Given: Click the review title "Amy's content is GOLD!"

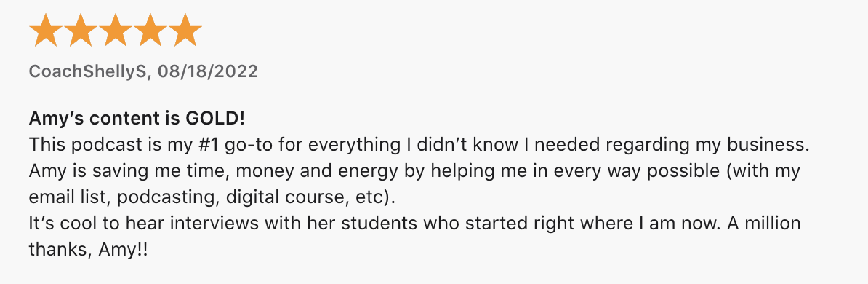Looking at the screenshot, I should 137,118.
